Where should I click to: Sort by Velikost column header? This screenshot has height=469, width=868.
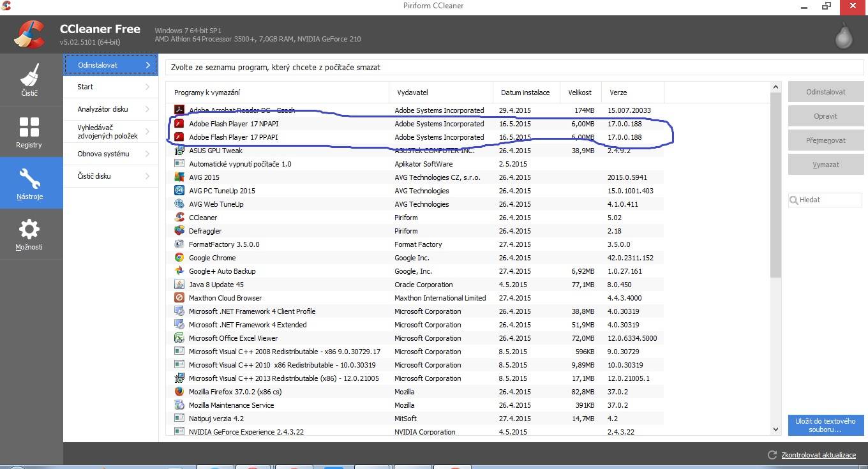tap(580, 93)
